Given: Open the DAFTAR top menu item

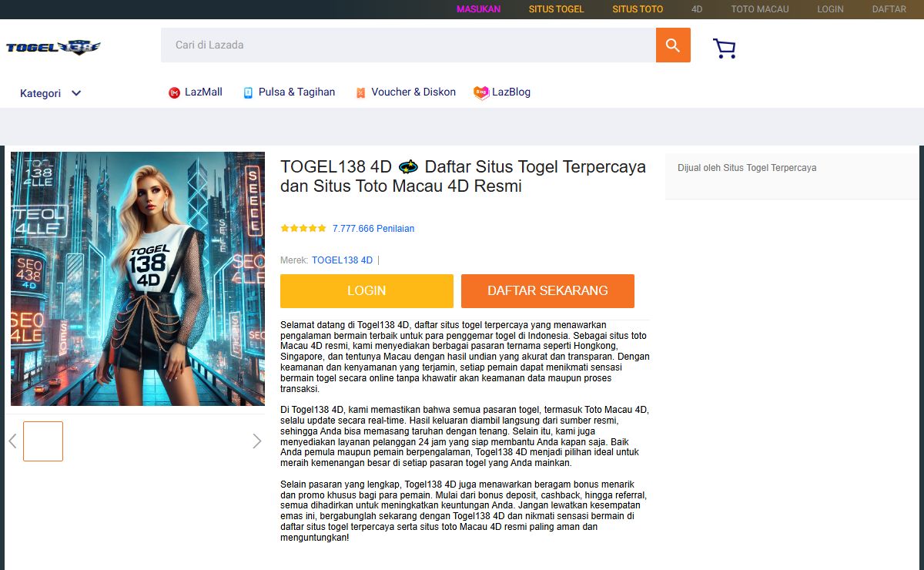Looking at the screenshot, I should click(x=889, y=9).
